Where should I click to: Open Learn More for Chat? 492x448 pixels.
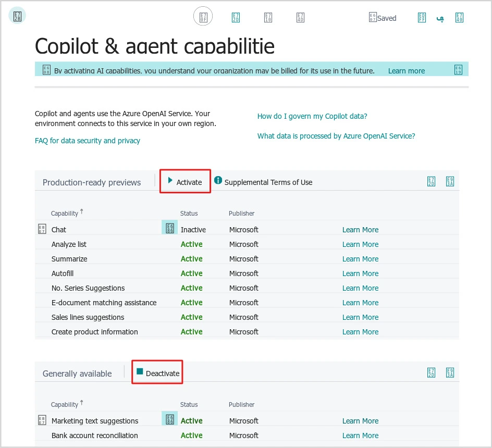pyautogui.click(x=360, y=230)
